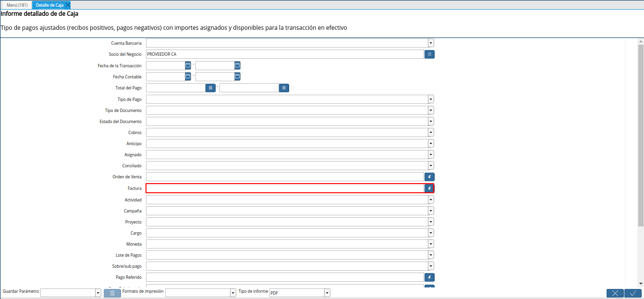Open the Tipo de informe dropdown showing PDF
644x299 pixels.
327,292
